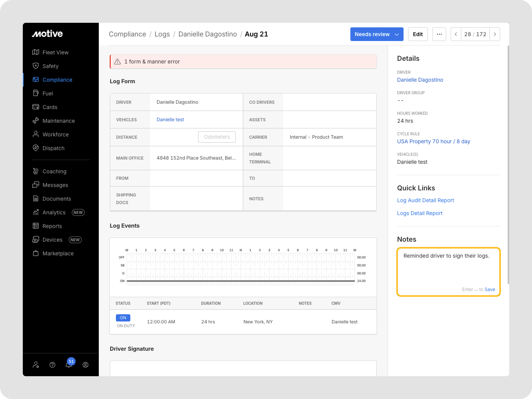Open the three-dot more options menu
Image resolution: width=532 pixels, height=399 pixels.
[439, 34]
